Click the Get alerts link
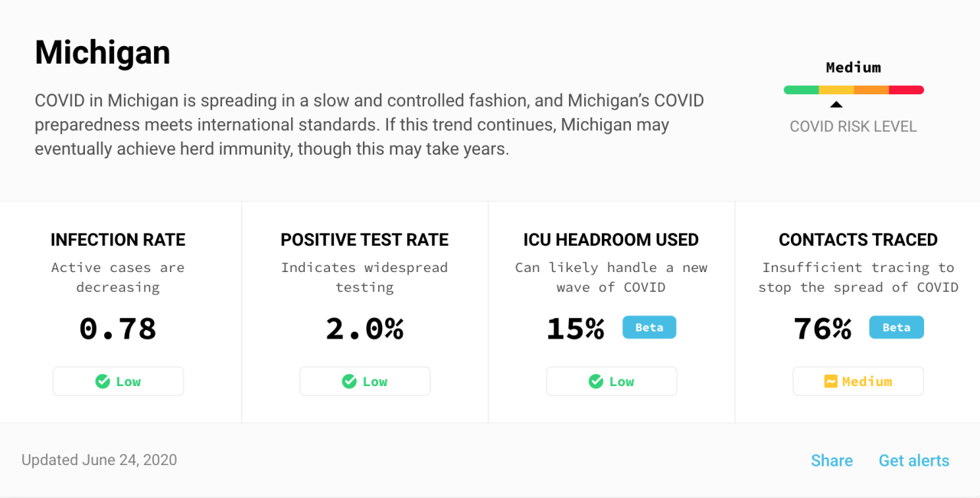 913,460
